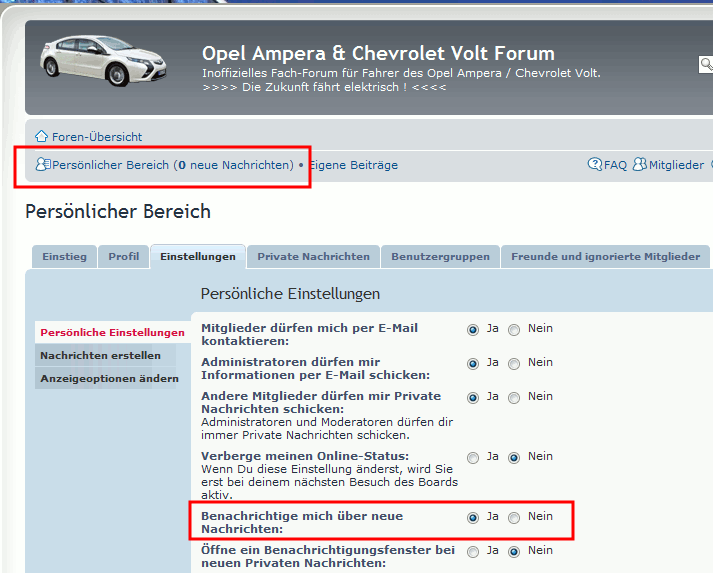This screenshot has width=713, height=573.
Task: Switch to the Profil tab
Action: click(x=124, y=256)
